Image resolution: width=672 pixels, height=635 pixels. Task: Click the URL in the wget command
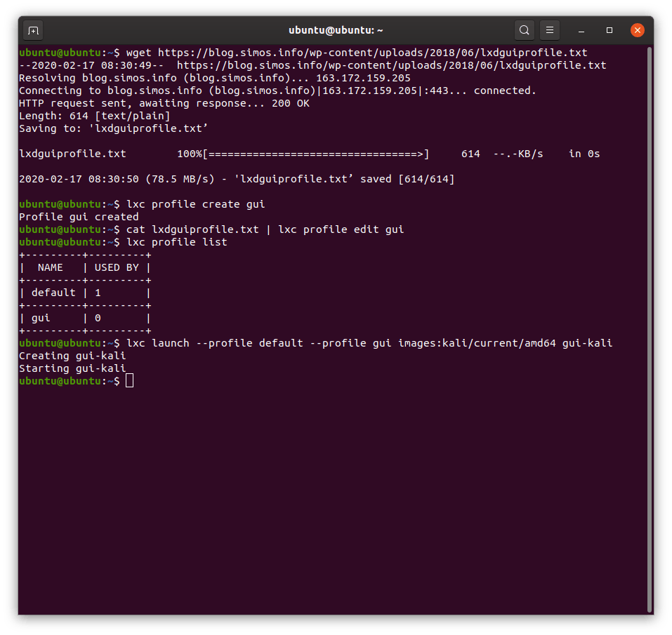(372, 53)
